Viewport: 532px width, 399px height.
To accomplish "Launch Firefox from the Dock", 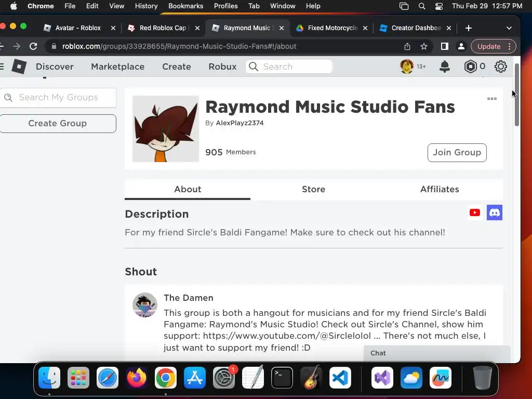I will (137, 377).
